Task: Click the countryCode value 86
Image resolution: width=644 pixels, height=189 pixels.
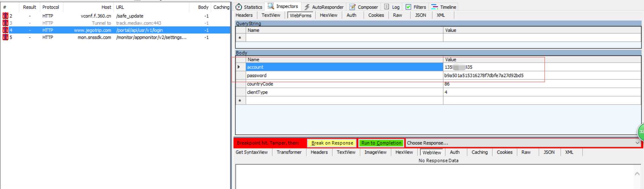Action: click(x=542, y=84)
